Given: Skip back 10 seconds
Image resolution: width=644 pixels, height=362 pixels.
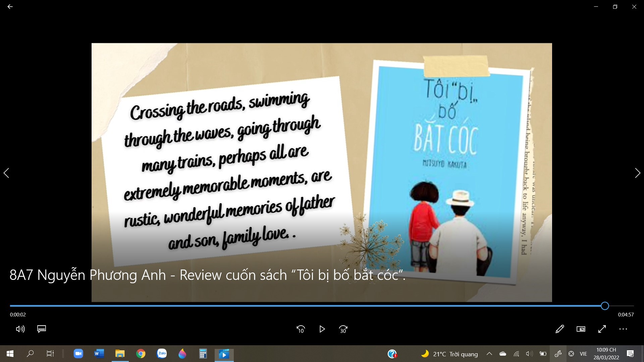Looking at the screenshot, I should tap(301, 329).
